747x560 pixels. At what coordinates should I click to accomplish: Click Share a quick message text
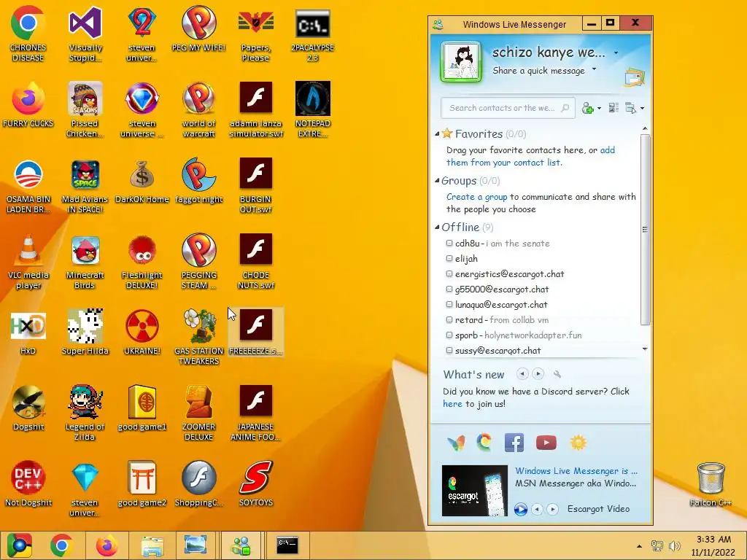[x=538, y=71]
